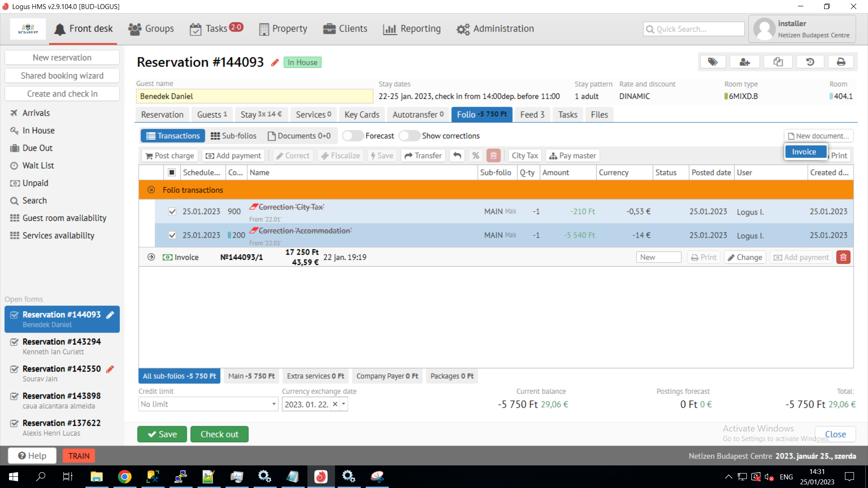Image resolution: width=868 pixels, height=488 pixels.
Task: Click red delete icon on invoice row
Action: pos(843,257)
